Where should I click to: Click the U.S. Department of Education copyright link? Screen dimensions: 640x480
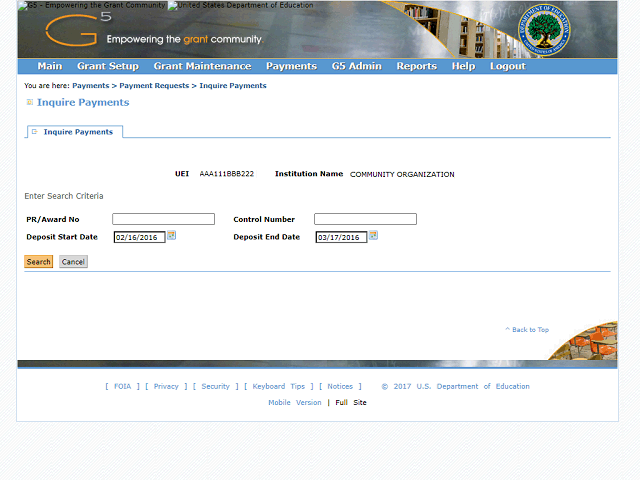point(456,386)
